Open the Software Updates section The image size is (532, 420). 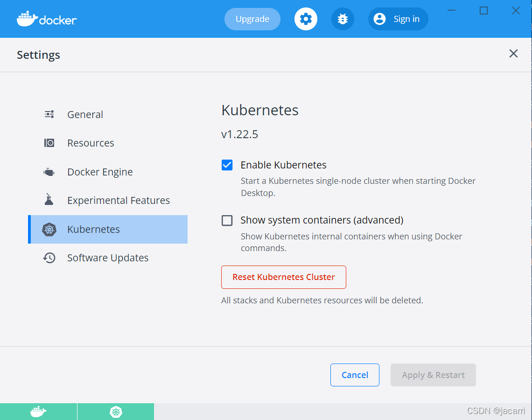pos(108,258)
